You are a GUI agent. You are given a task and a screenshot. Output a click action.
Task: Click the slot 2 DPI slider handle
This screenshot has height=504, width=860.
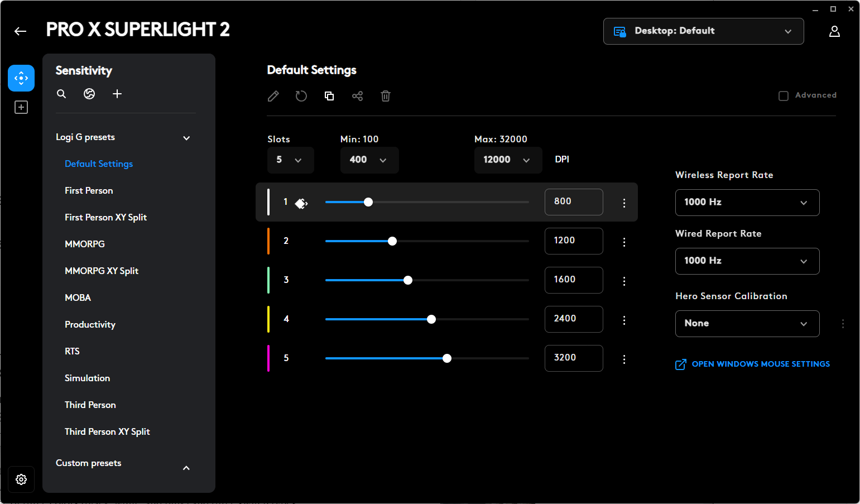point(392,241)
